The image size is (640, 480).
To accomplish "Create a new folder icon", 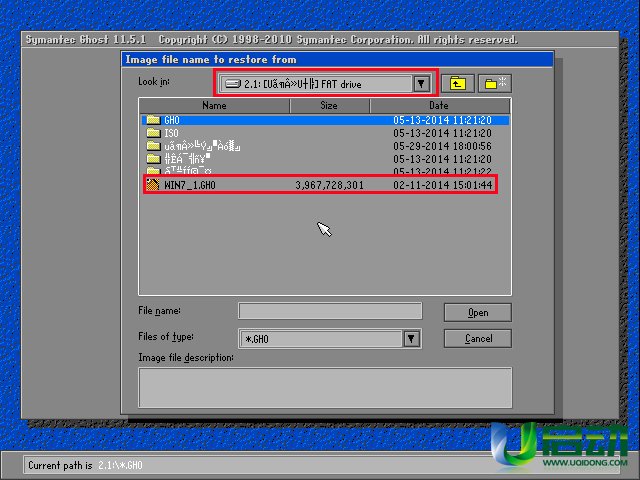I will 495,84.
